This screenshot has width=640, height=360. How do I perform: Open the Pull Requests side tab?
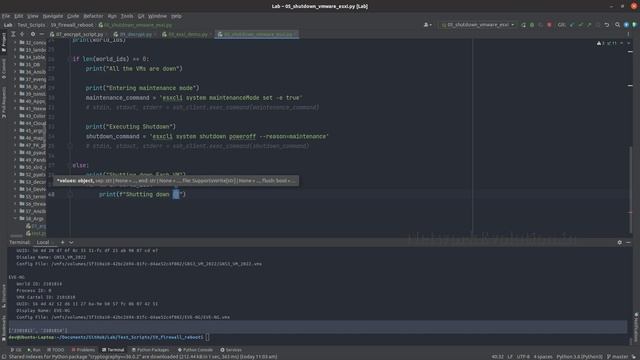(x=4, y=102)
